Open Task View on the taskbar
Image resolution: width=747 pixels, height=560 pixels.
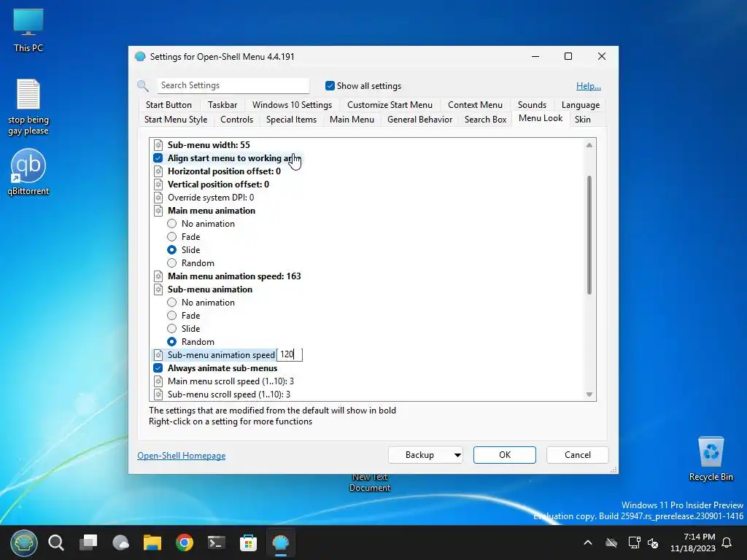coord(88,542)
